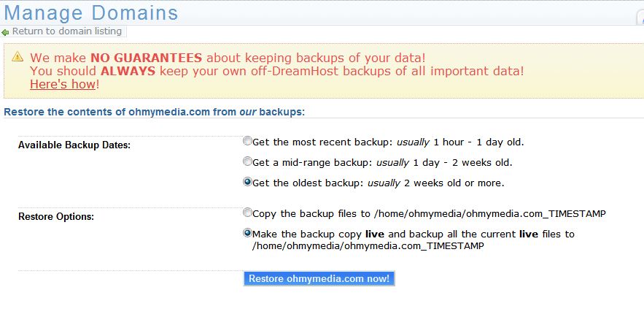Image resolution: width=644 pixels, height=309 pixels.
Task: Click the 'usually 1 day - 2 weeks old' text
Action: 444,162
